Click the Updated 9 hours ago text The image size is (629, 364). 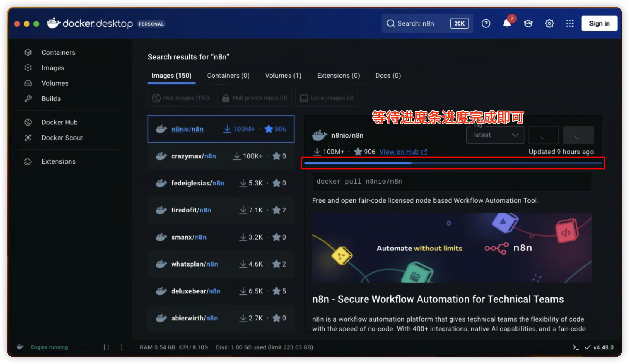(x=561, y=152)
